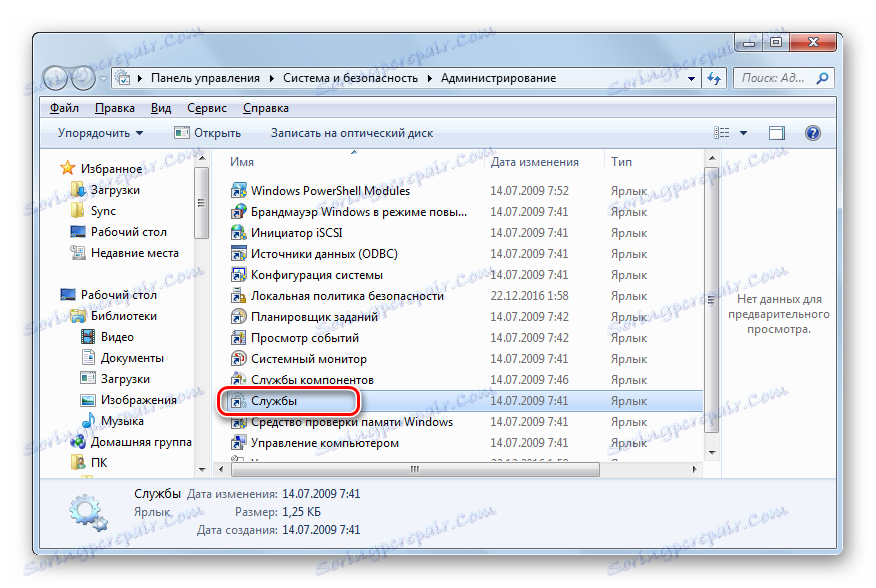876x588 pixels.
Task: Click the Локальная политика безопасности icon
Action: tap(239, 296)
